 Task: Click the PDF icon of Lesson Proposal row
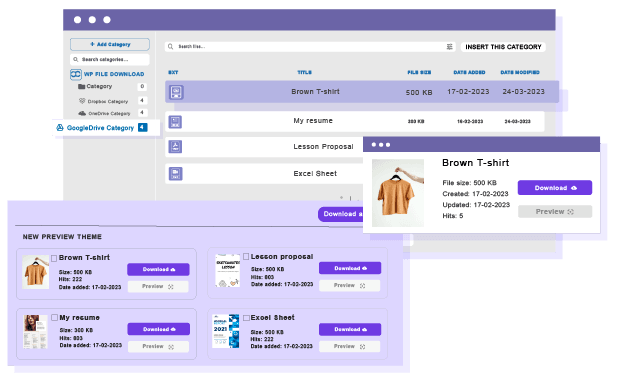175,147
